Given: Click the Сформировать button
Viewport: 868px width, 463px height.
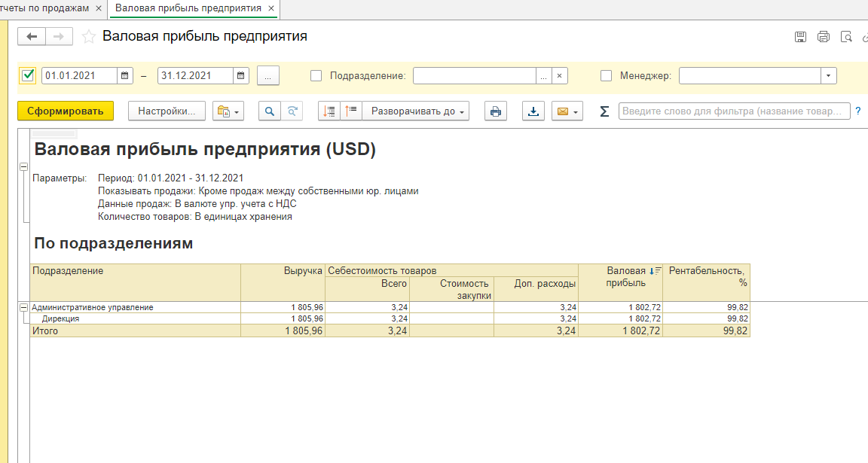Looking at the screenshot, I should pyautogui.click(x=66, y=111).
